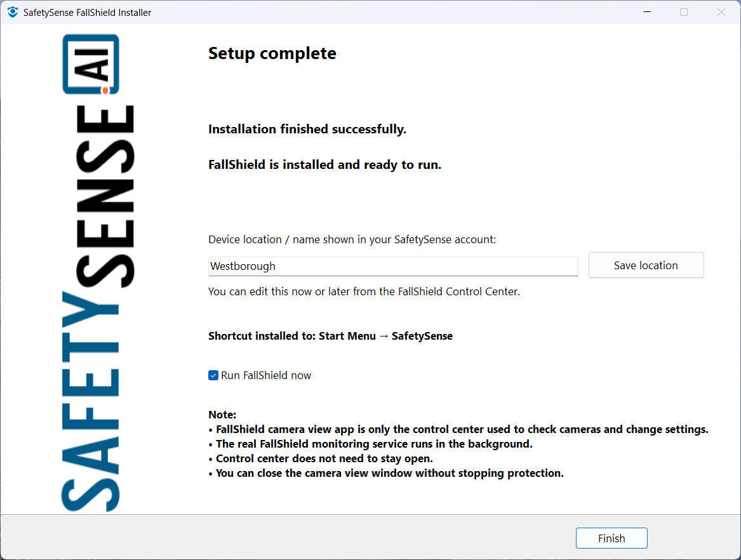The height and width of the screenshot is (560, 741).
Task: Click the SafetySense AI vertical logo
Action: pos(98,272)
